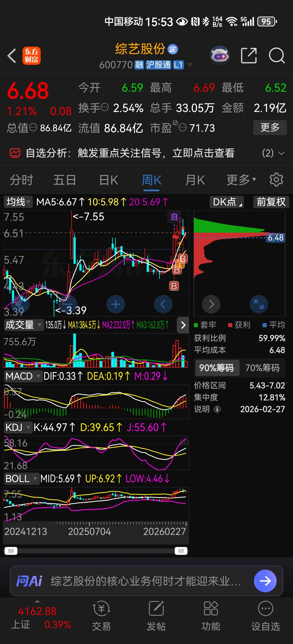Viewport: 293px width, 644px height.
Task: Open the KDJ indicator dropdown
Action: [18, 427]
